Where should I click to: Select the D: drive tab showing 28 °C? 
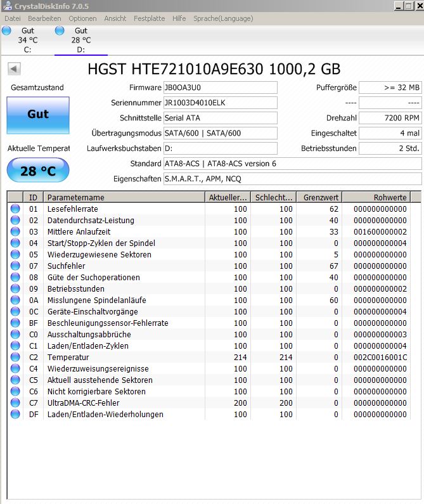pos(81,40)
